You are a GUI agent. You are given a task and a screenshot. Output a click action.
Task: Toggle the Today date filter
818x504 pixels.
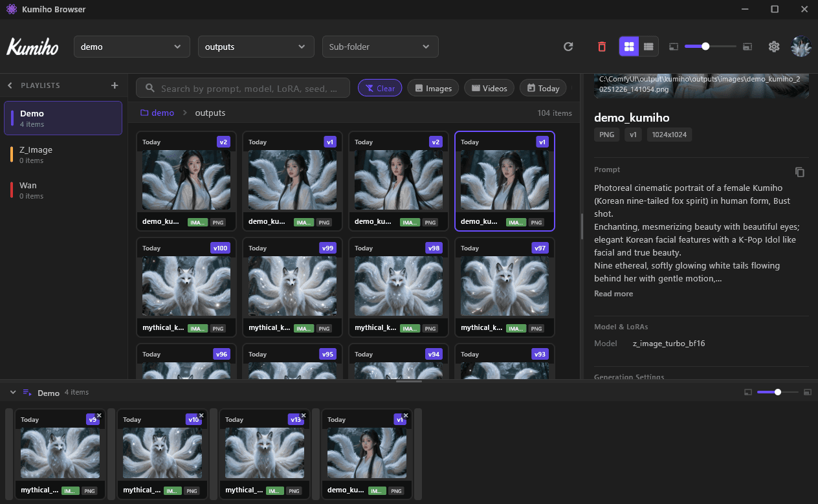[543, 88]
